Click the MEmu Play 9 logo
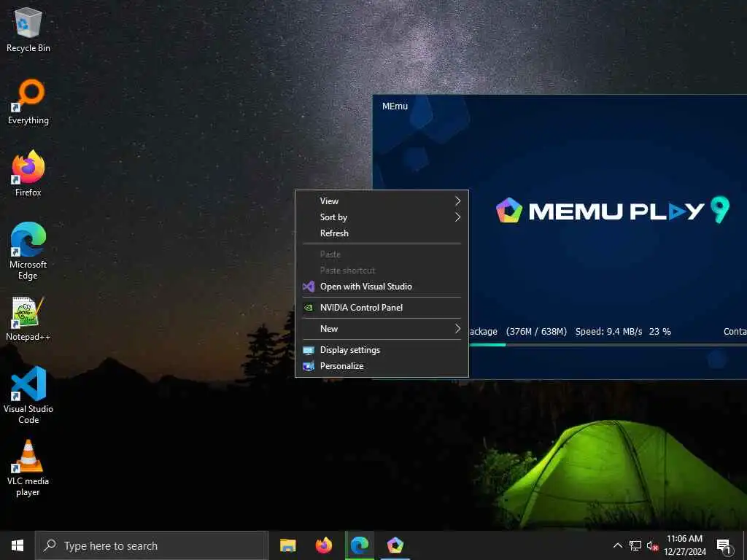The image size is (747, 560). 612,210
